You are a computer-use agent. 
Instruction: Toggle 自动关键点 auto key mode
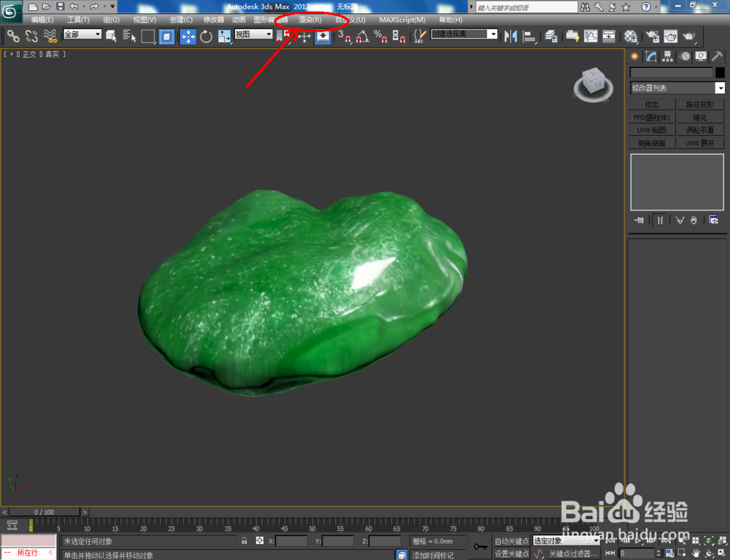click(x=511, y=541)
